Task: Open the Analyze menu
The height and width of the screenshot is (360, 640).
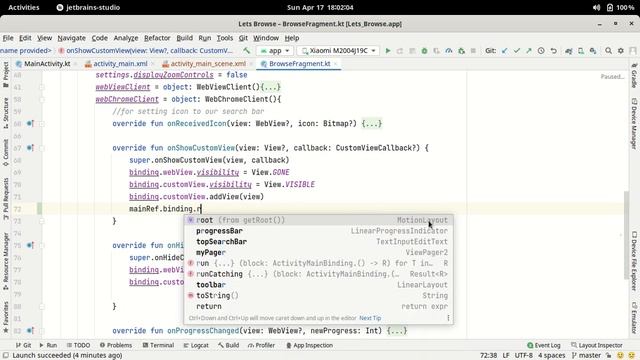Action: tap(126, 38)
